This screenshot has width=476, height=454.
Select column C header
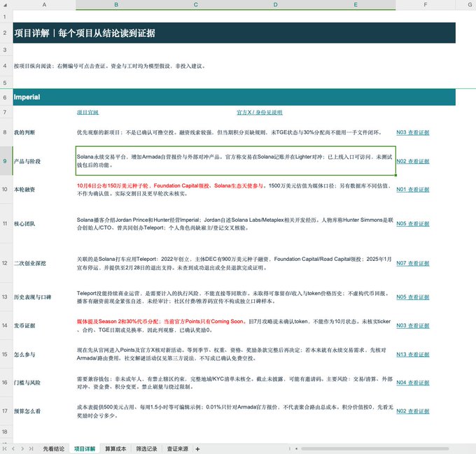coord(196,5)
